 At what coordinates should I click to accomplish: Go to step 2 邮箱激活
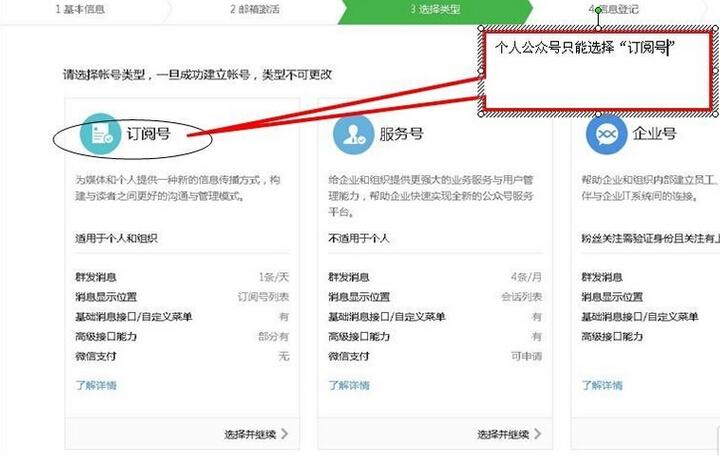point(255,9)
